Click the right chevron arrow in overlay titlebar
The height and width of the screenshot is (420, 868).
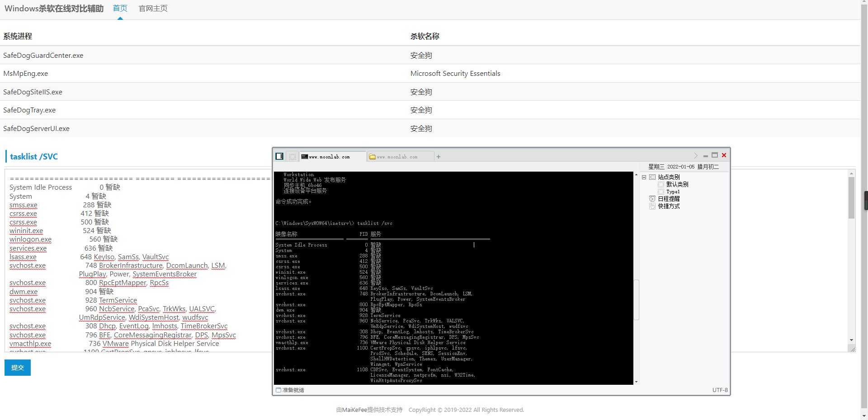click(x=696, y=155)
